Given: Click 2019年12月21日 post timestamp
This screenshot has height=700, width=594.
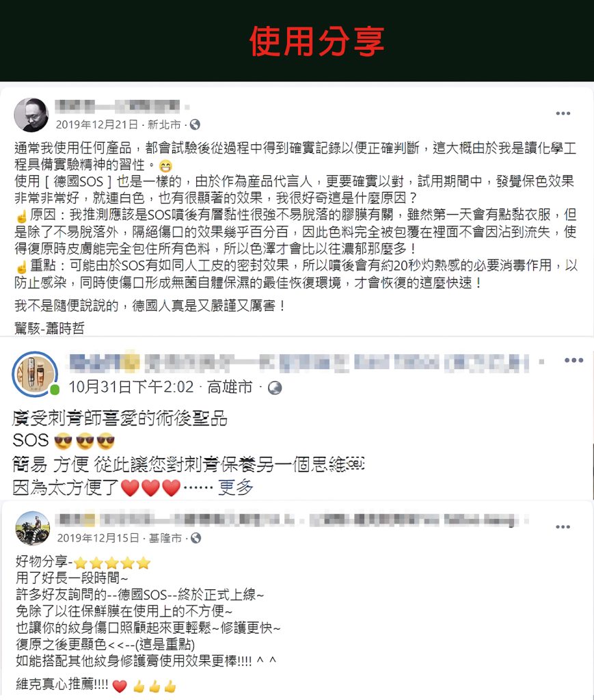Looking at the screenshot, I should point(97,124).
